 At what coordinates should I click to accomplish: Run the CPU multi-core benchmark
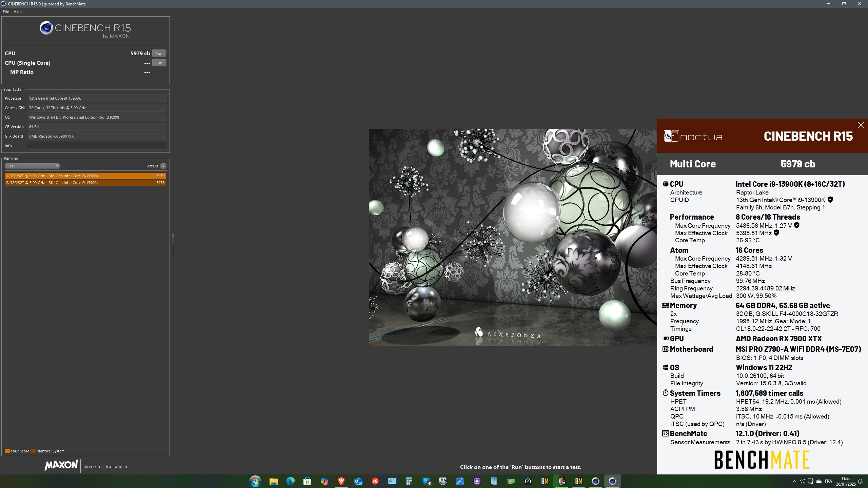click(x=159, y=53)
